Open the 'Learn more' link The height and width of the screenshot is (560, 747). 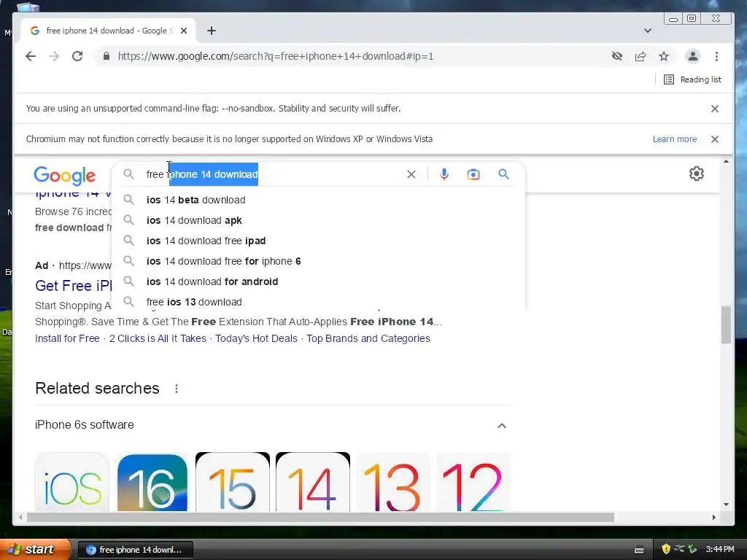pyautogui.click(x=675, y=139)
